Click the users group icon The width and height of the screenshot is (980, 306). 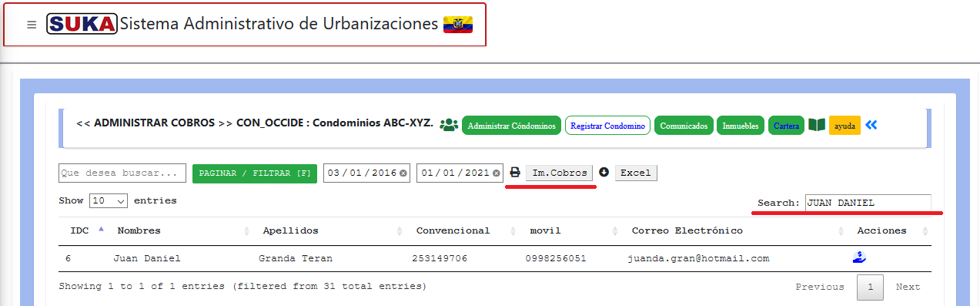449,125
